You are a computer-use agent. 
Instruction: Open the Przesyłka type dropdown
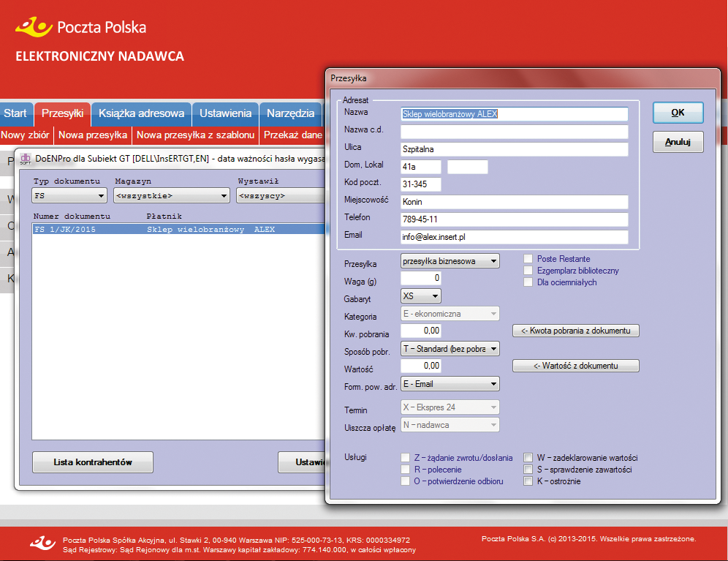[450, 261]
